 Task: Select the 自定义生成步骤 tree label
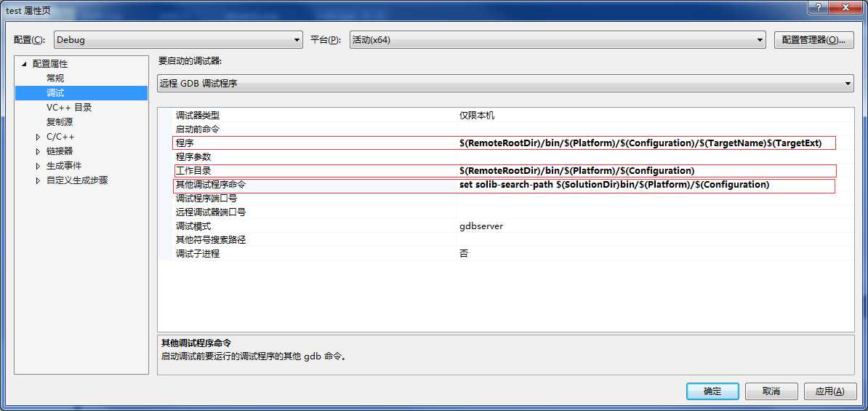pyautogui.click(x=78, y=180)
